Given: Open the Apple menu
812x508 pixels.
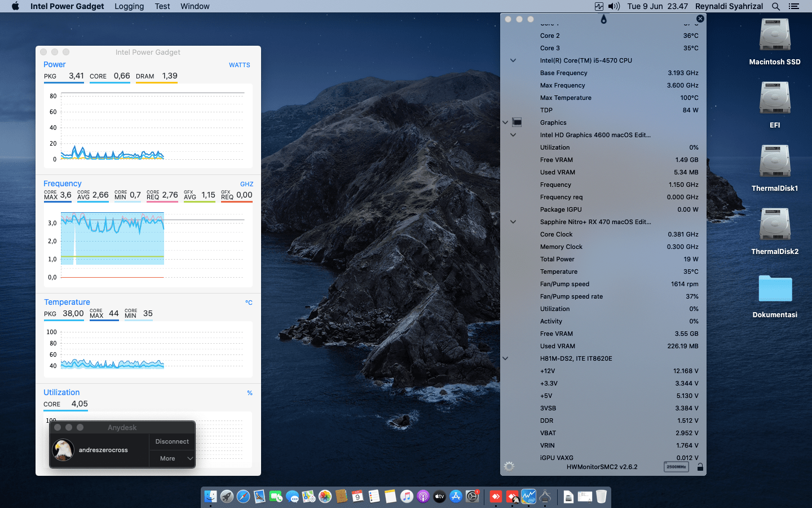Looking at the screenshot, I should (15, 6).
